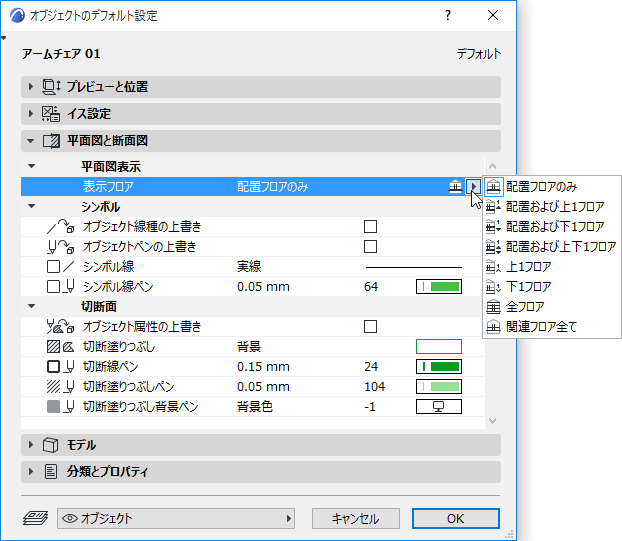Open 切断線ペン color swatch
622x541 pixels.
[x=439, y=366]
